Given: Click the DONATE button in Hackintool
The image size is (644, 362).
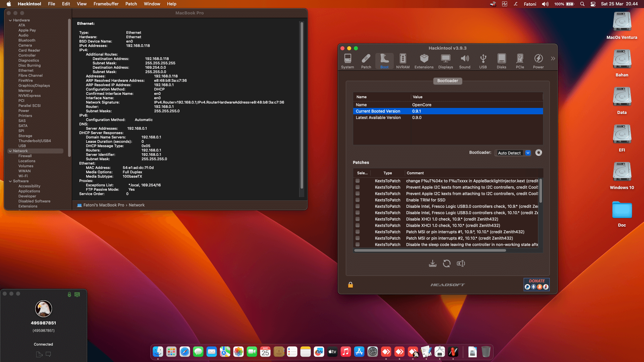Looking at the screenshot, I should 537,284.
